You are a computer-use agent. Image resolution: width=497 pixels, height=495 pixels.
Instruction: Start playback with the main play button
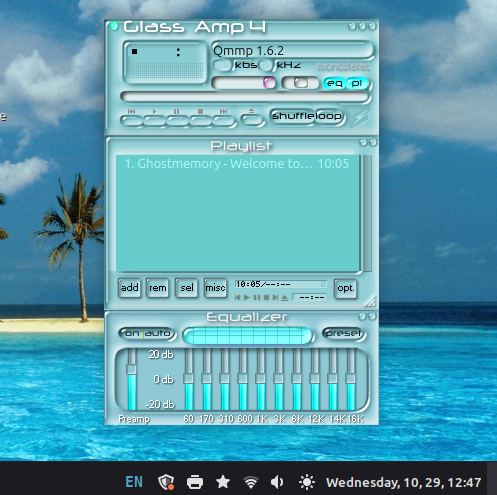tap(155, 121)
